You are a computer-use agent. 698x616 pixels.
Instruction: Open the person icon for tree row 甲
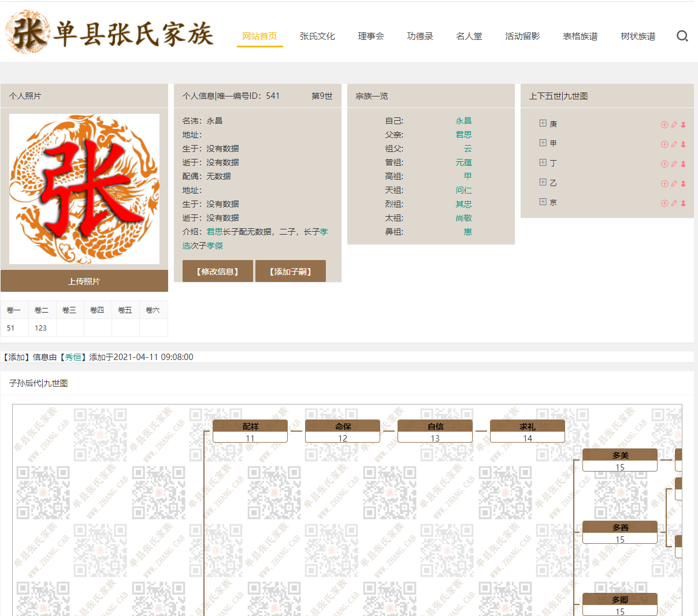click(683, 144)
